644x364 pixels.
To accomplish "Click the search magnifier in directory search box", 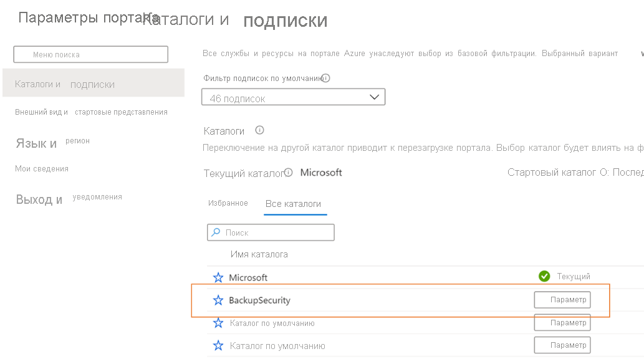I will (216, 231).
